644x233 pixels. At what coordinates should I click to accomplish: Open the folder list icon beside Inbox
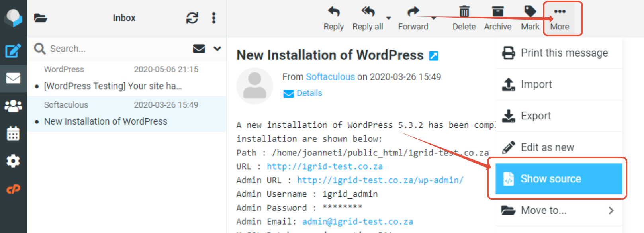point(41,18)
